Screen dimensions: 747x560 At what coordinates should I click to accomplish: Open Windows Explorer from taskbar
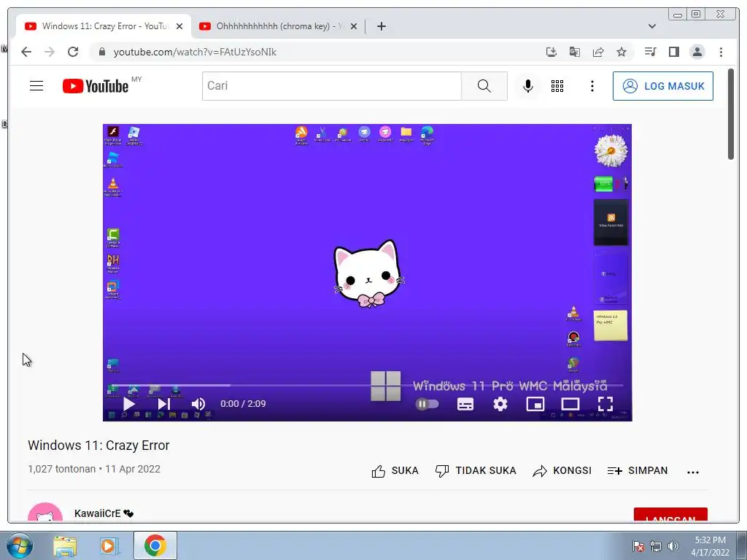tap(65, 545)
